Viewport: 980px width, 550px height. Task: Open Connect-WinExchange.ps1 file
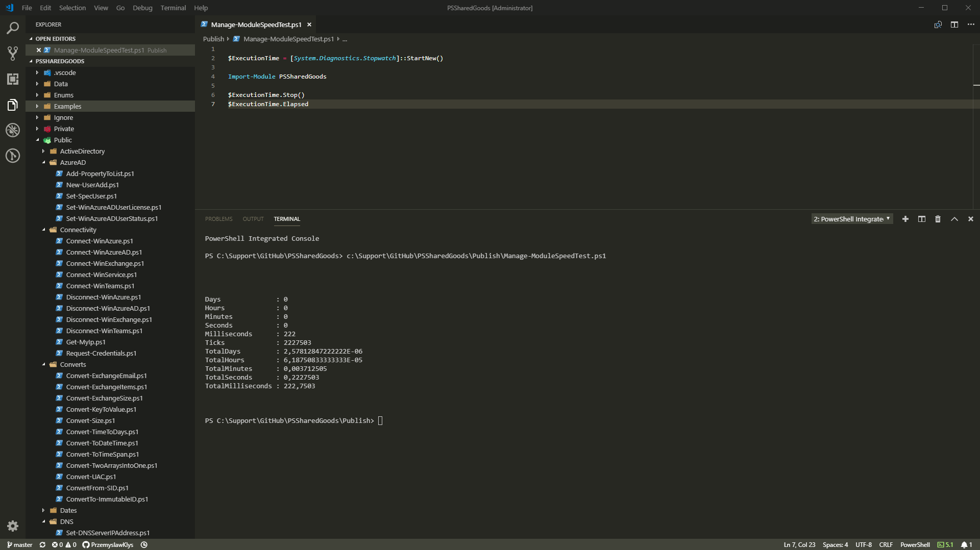click(x=105, y=263)
